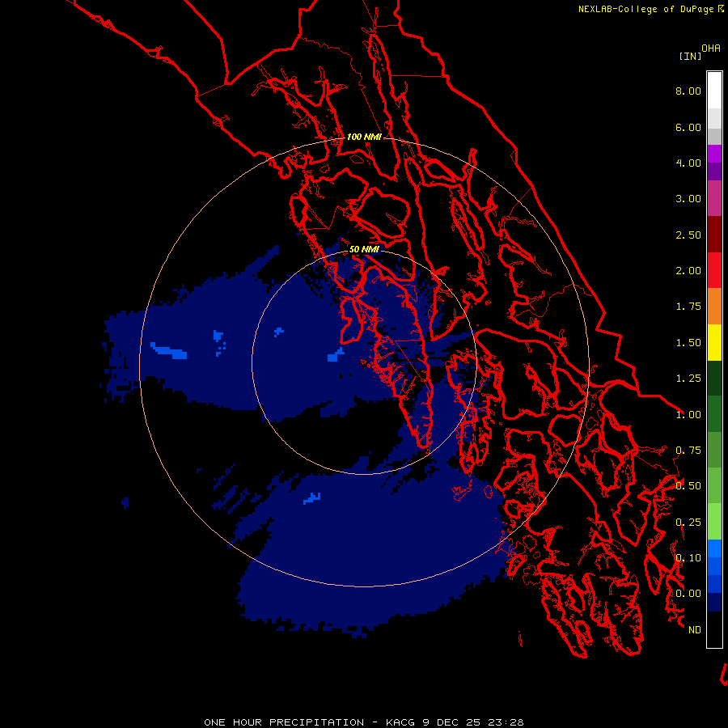Click the 1.50 legend value
Screen dimensions: 728x728
688,343
